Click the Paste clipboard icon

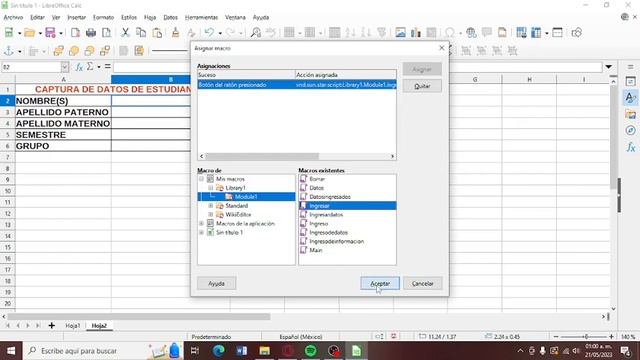click(157, 33)
